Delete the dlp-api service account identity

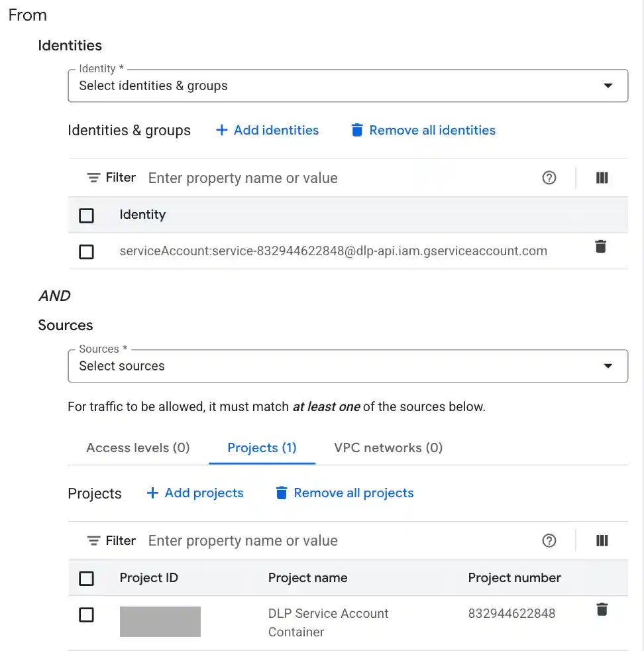[600, 246]
